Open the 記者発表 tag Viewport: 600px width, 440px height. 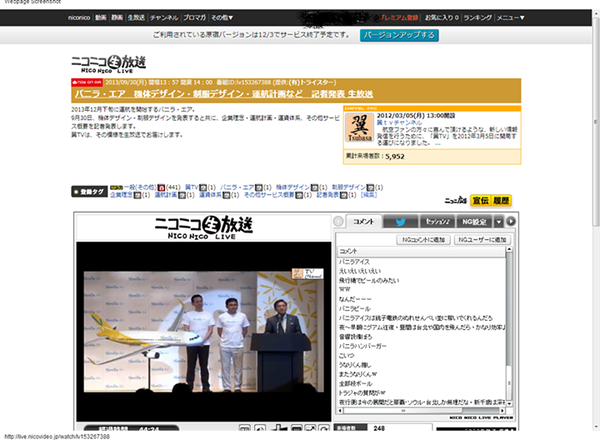(328, 195)
